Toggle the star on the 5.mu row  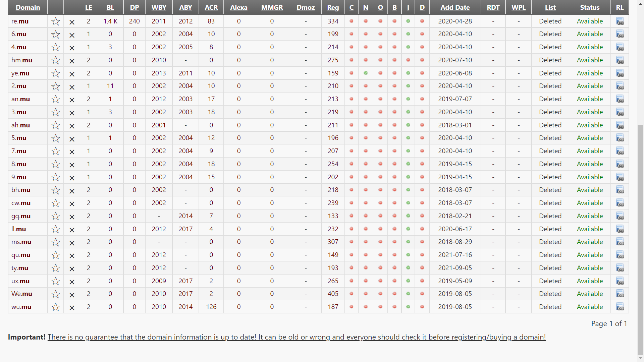pos(55,138)
